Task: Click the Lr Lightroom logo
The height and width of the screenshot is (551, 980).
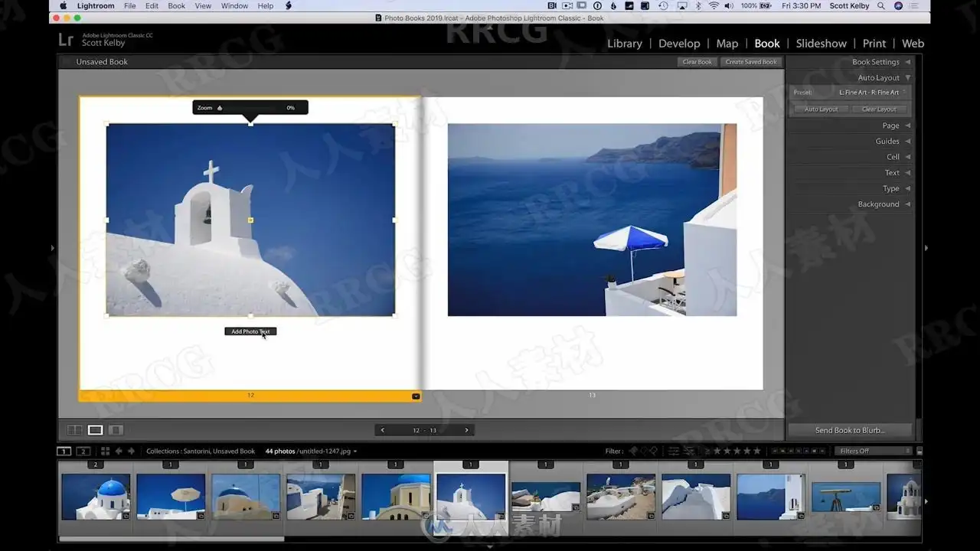Action: pyautogui.click(x=67, y=39)
